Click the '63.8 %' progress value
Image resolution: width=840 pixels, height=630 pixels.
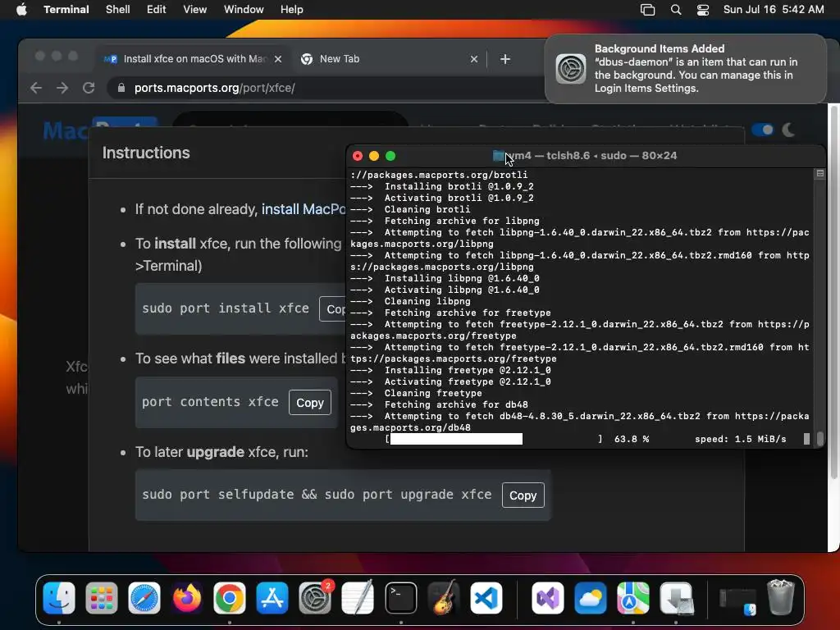pyautogui.click(x=632, y=439)
